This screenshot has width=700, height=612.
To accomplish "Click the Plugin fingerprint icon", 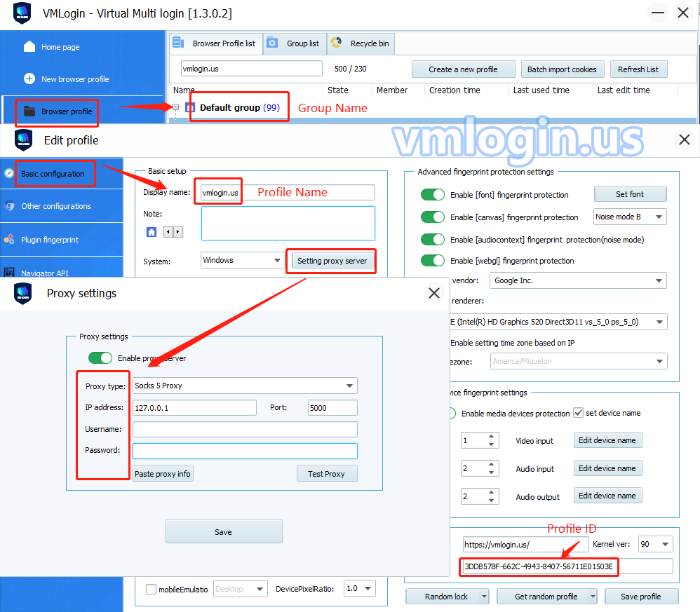I will [9, 240].
